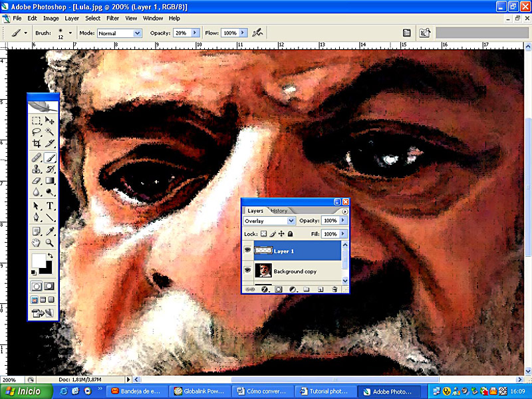Screen dimensions: 532x399
Task: Select the Eyedropper tool
Action: [50, 231]
